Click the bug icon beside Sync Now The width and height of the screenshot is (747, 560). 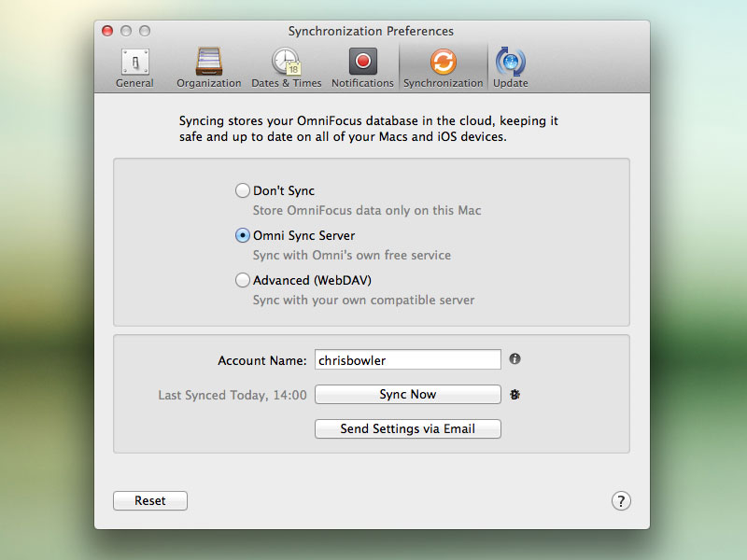pyautogui.click(x=514, y=395)
